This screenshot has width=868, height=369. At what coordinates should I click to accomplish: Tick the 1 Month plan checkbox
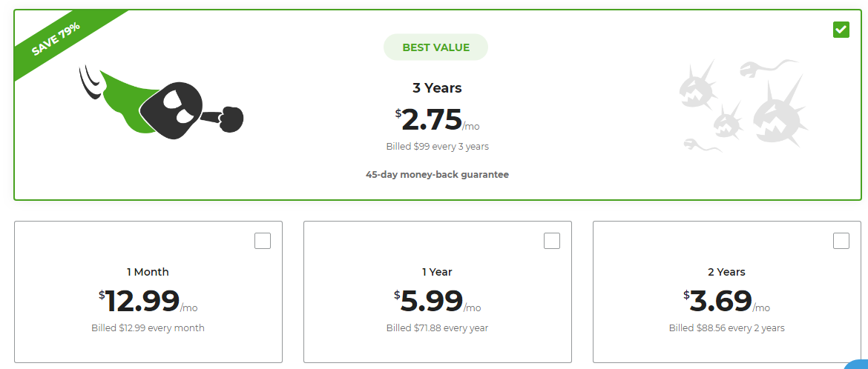(x=263, y=241)
